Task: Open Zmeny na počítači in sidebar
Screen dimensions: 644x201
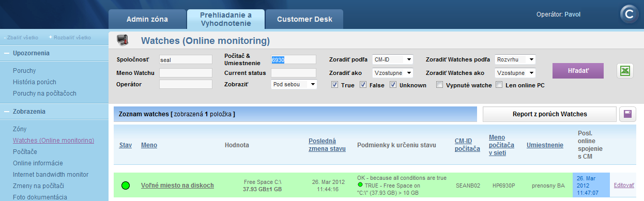Action: 38,185
